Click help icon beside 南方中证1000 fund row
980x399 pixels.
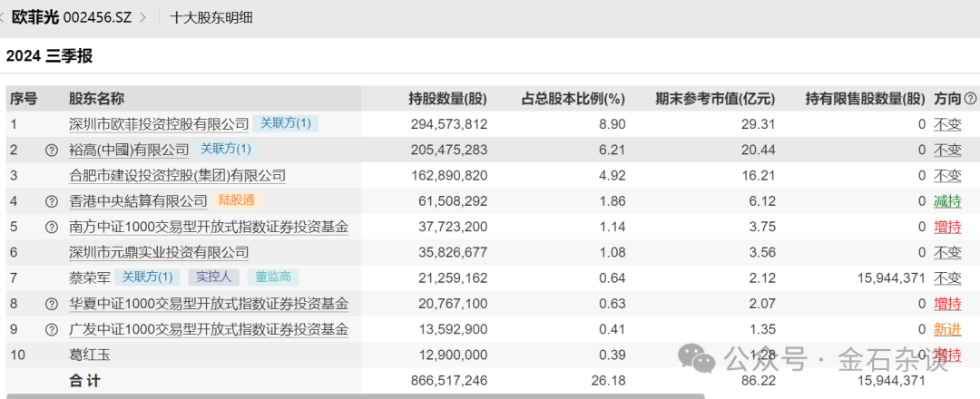52,227
